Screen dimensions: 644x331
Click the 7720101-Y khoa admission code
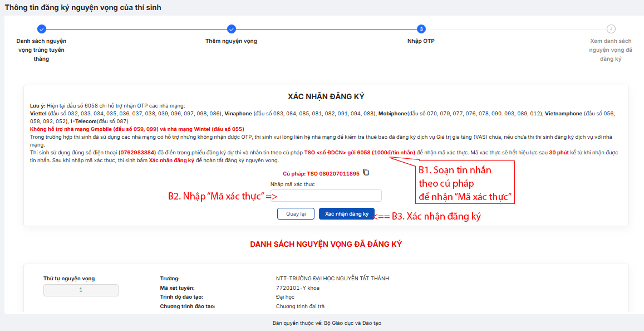click(298, 288)
